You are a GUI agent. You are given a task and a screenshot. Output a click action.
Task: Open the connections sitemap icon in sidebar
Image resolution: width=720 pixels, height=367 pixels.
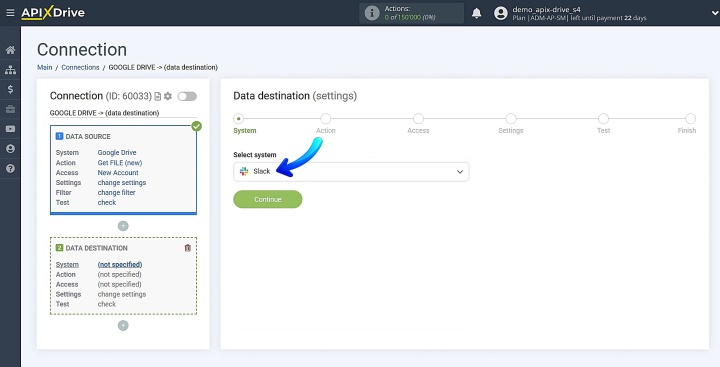tap(10, 70)
